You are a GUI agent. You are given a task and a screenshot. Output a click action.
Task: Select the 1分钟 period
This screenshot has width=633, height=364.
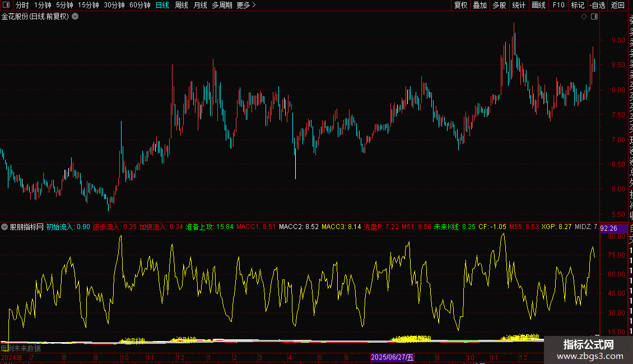coord(43,5)
